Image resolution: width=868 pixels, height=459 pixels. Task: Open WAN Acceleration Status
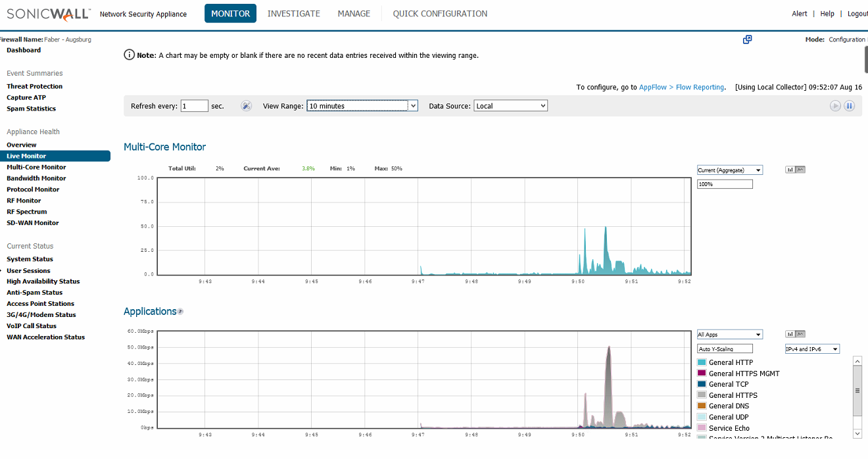click(x=46, y=337)
